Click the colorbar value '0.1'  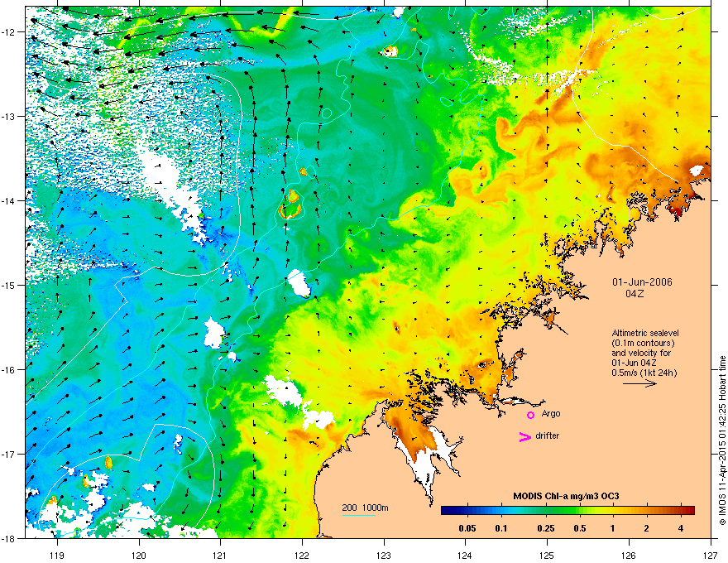tap(501, 528)
